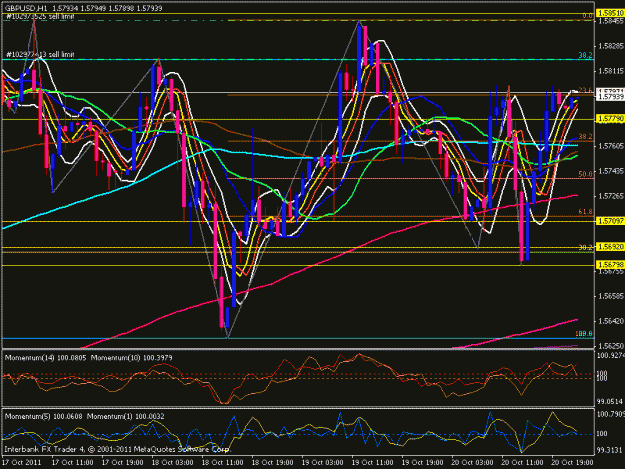This screenshot has height=469, width=625.
Task: Click the Momentum(1) 100.0032 indicator label
Action: [x=126, y=416]
